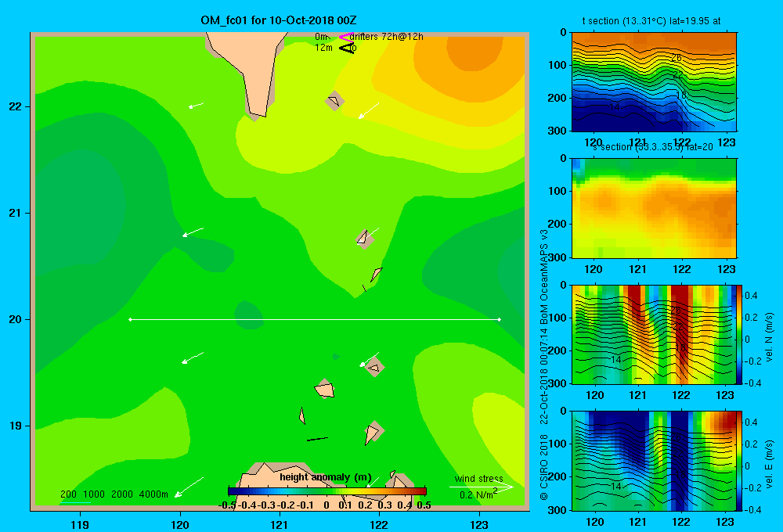Click latitude label 19 on main map

[x=16, y=426]
